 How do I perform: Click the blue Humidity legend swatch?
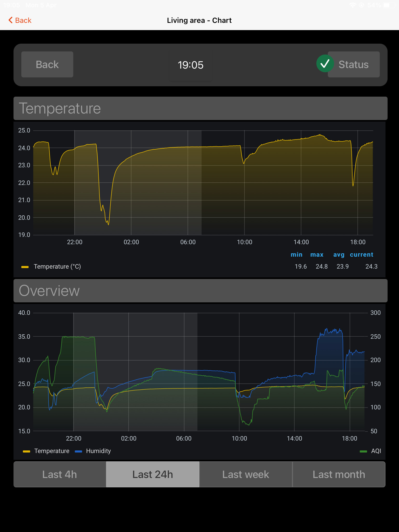pyautogui.click(x=78, y=451)
